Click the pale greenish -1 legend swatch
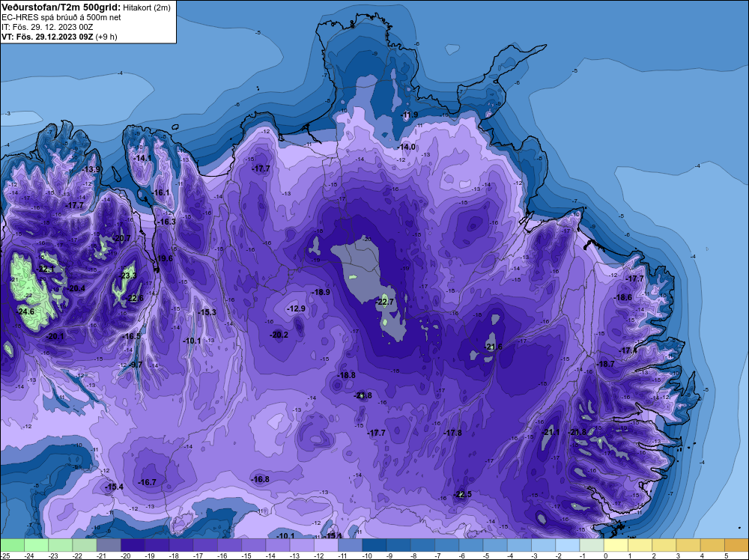749x560 pixels. click(592, 545)
